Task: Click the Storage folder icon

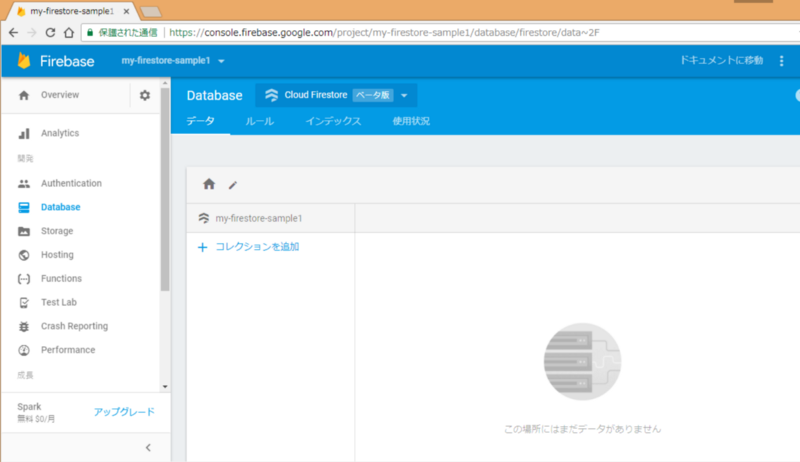Action: [x=24, y=231]
